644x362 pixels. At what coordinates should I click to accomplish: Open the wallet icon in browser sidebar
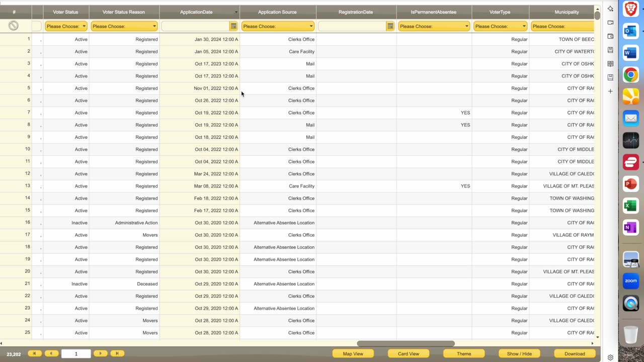click(x=610, y=36)
